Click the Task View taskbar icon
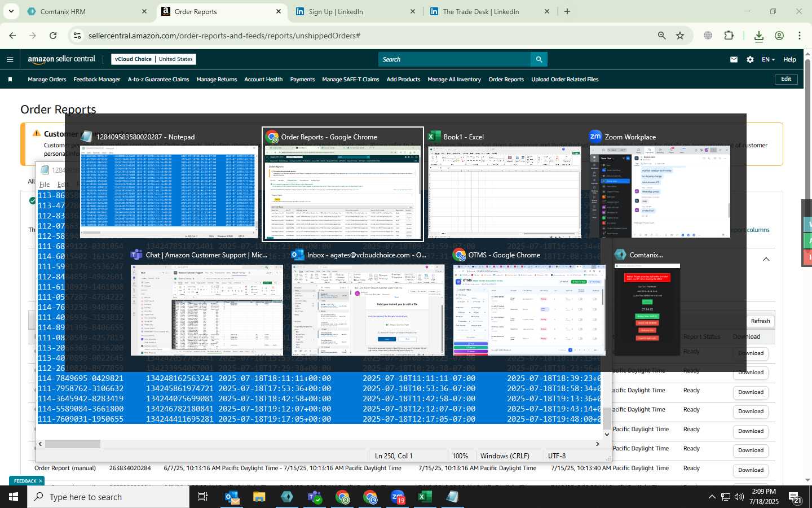This screenshot has height=508, width=812. (x=203, y=497)
